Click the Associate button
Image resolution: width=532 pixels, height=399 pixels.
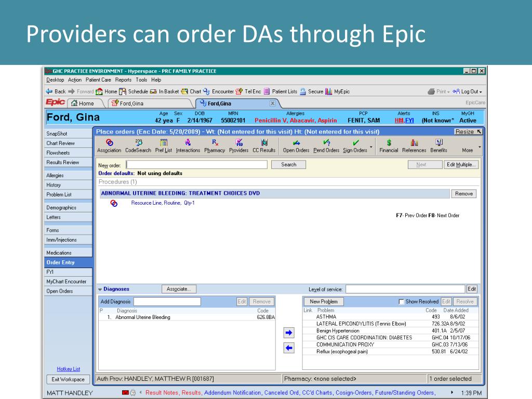tap(179, 289)
